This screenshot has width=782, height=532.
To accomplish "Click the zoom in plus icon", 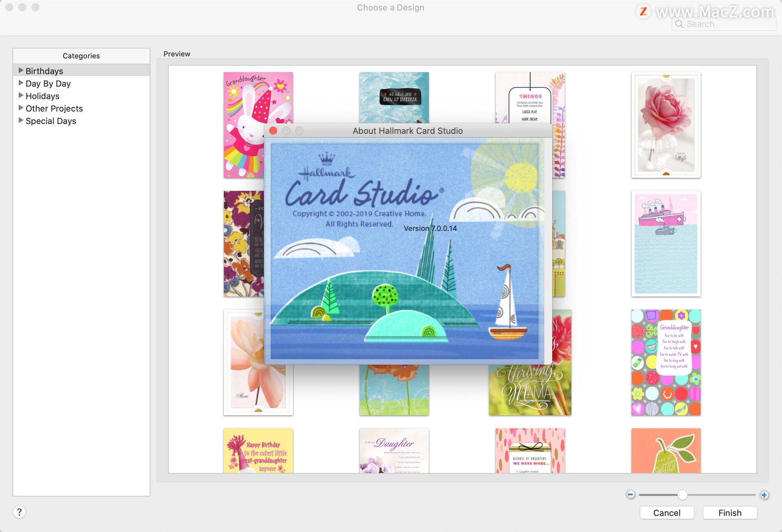I will 764,495.
